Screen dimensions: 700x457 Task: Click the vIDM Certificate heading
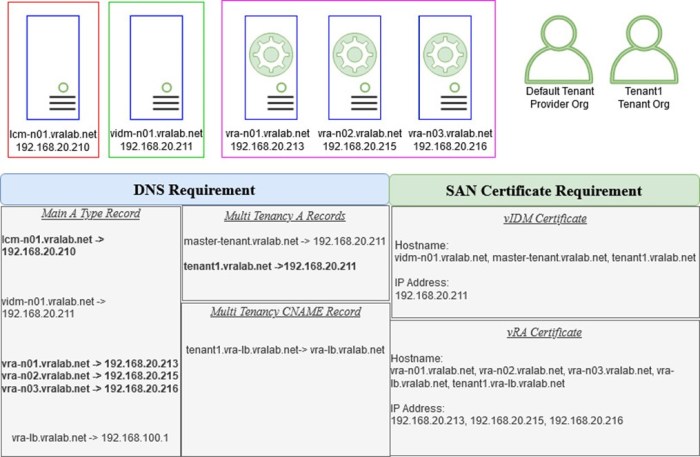click(543, 218)
